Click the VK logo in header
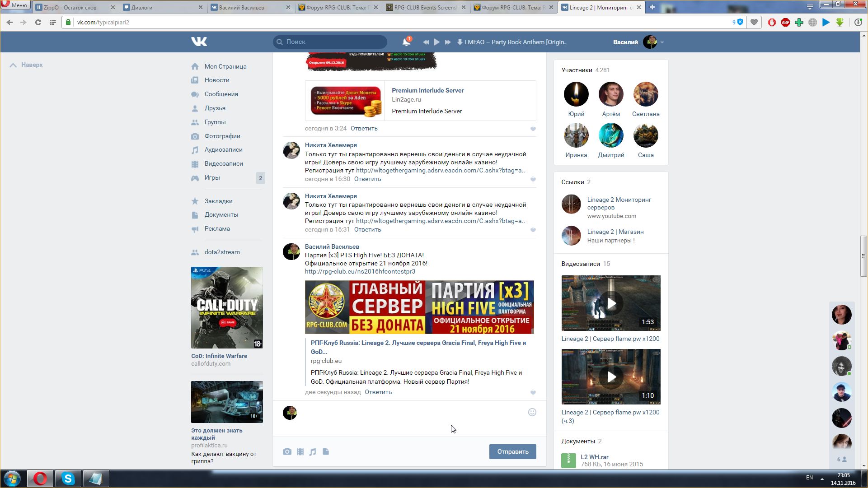 [199, 42]
